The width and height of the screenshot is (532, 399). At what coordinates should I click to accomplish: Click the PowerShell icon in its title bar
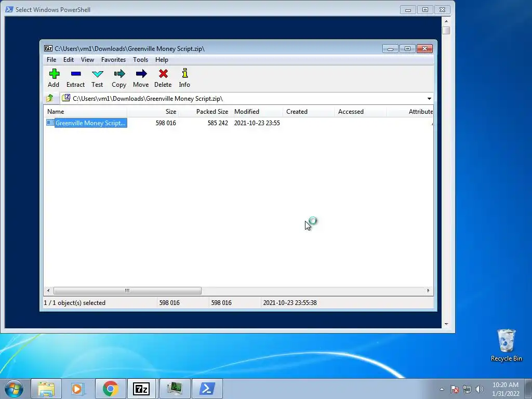point(9,9)
